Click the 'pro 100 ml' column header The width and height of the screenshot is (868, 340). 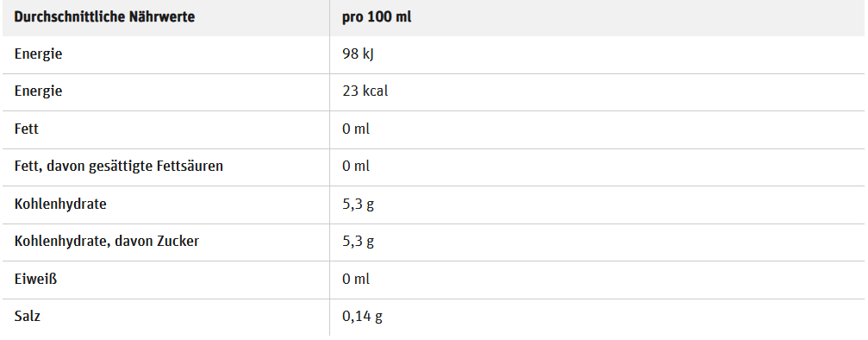[377, 17]
